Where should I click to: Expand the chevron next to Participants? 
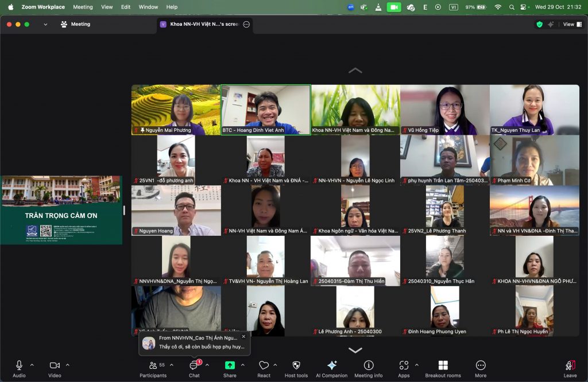click(172, 365)
